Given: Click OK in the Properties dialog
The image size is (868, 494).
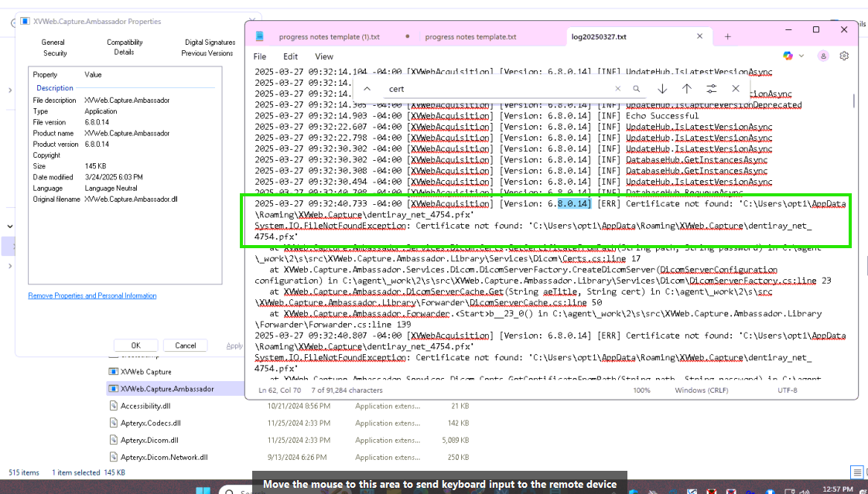Looking at the screenshot, I should (135, 346).
